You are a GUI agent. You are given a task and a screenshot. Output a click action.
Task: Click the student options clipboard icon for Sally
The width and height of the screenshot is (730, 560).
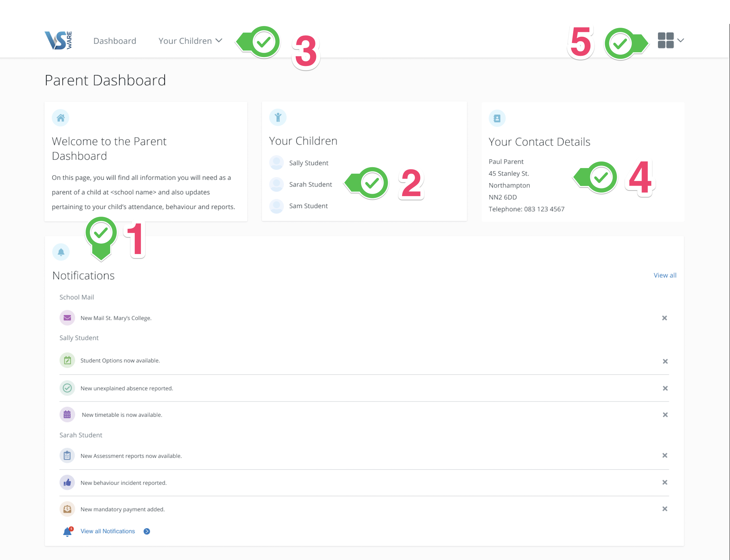click(67, 359)
